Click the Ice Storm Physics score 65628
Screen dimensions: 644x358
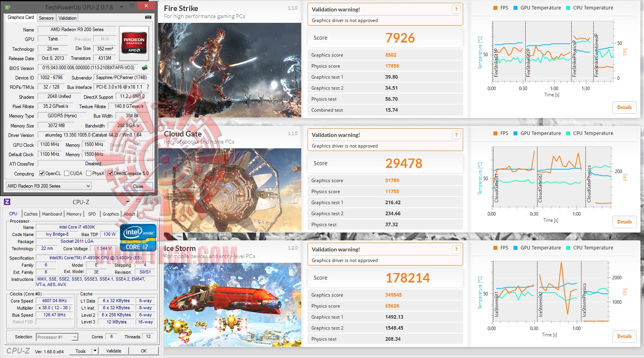(392, 306)
